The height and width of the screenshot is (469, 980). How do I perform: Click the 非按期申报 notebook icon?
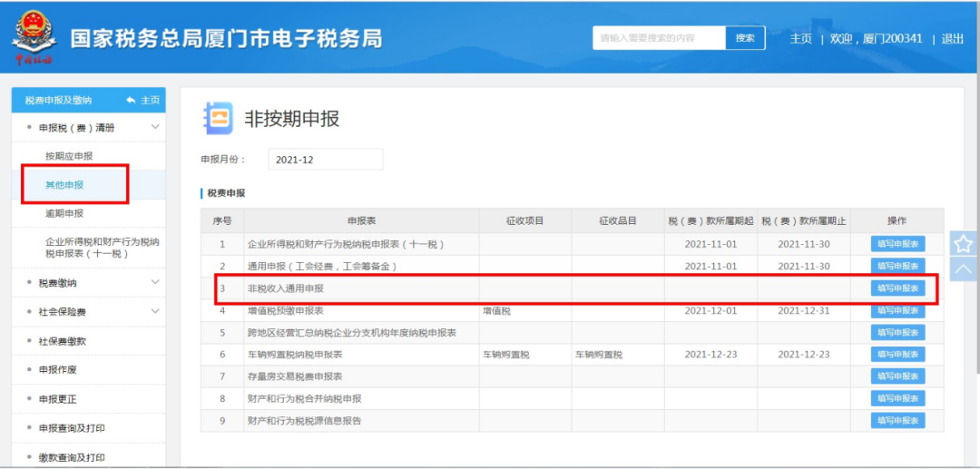click(x=218, y=118)
